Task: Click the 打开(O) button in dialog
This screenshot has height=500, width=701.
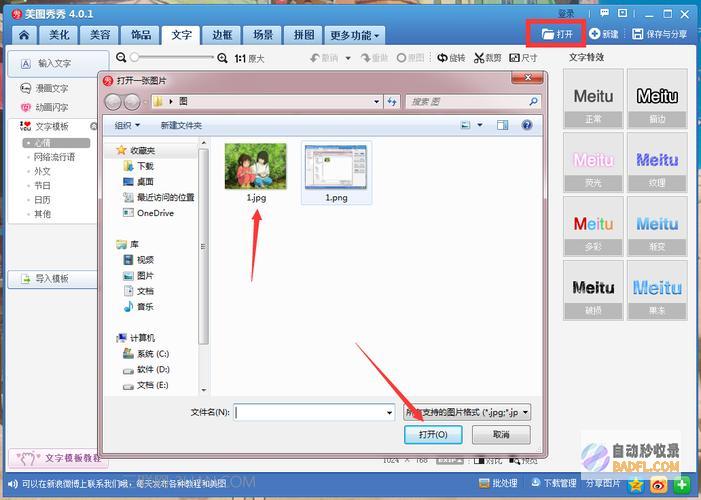Action: tap(433, 434)
